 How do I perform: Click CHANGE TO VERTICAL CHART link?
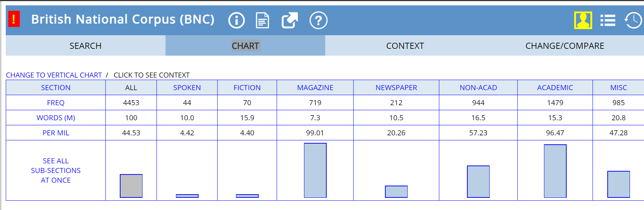coord(54,75)
